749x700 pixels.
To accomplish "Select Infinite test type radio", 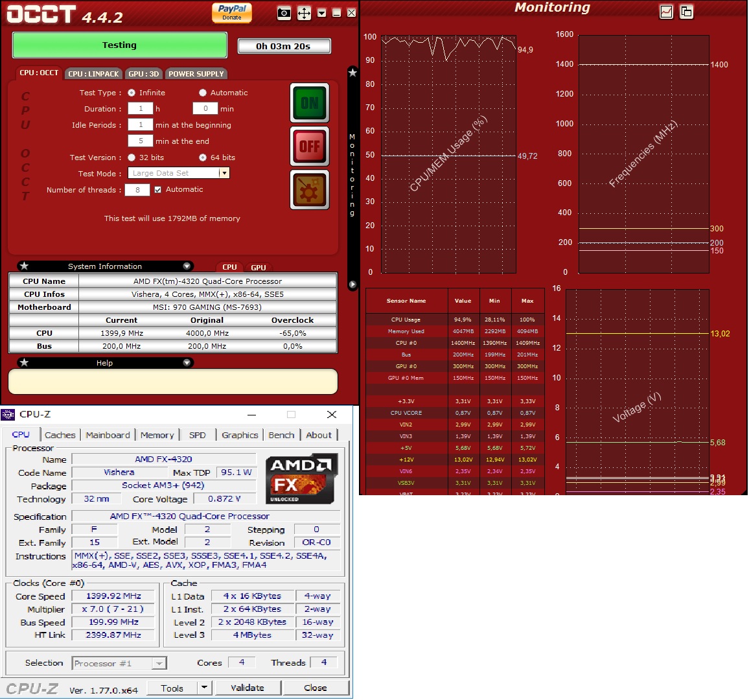I will pyautogui.click(x=132, y=93).
